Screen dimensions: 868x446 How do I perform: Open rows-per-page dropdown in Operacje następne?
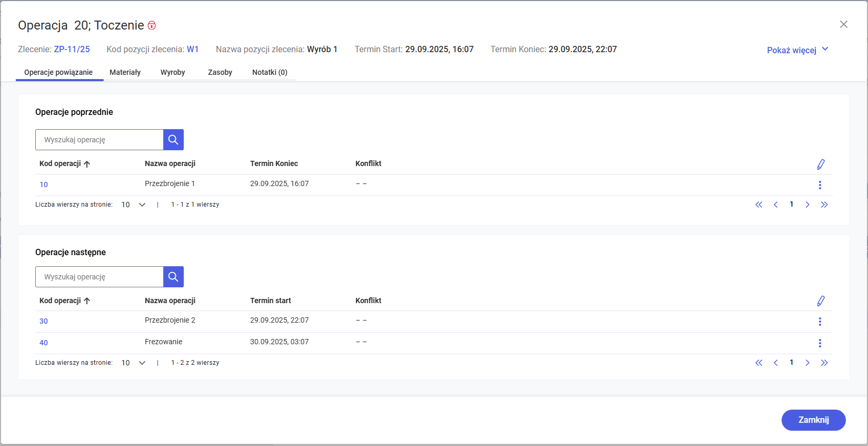click(x=133, y=363)
